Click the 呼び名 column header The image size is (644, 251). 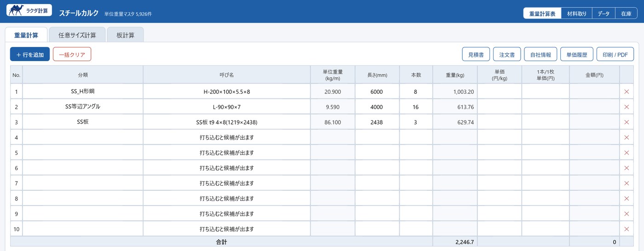(x=227, y=74)
